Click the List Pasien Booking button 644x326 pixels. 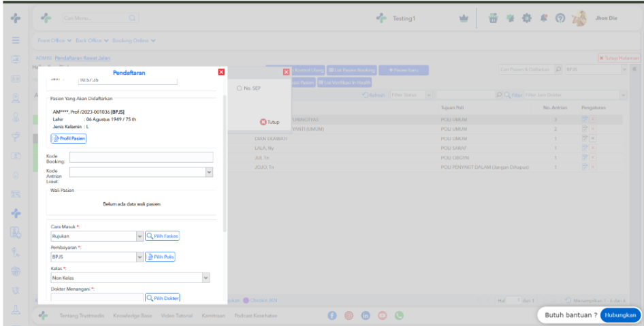tap(351, 70)
